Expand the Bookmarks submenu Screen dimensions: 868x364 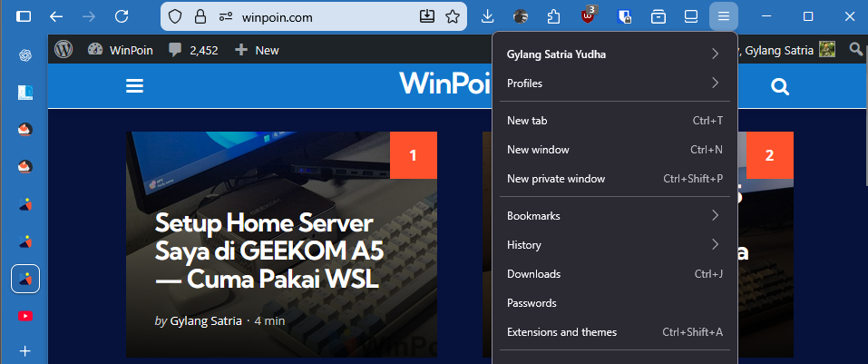(x=614, y=216)
